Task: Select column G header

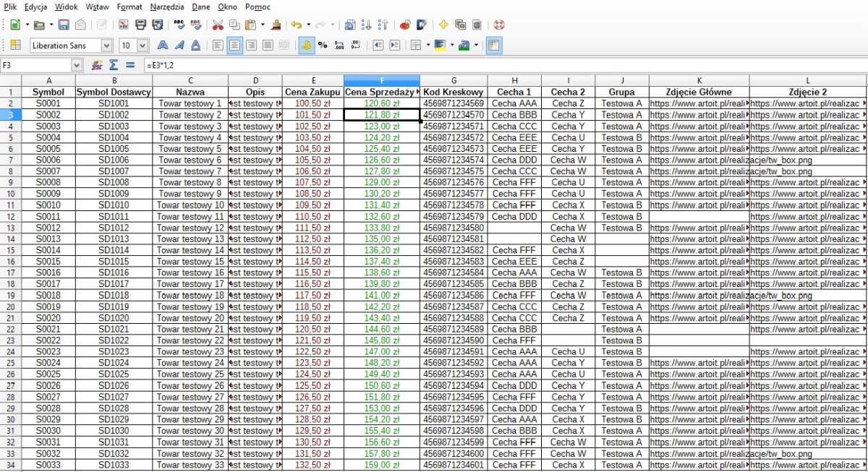Action: (x=453, y=80)
